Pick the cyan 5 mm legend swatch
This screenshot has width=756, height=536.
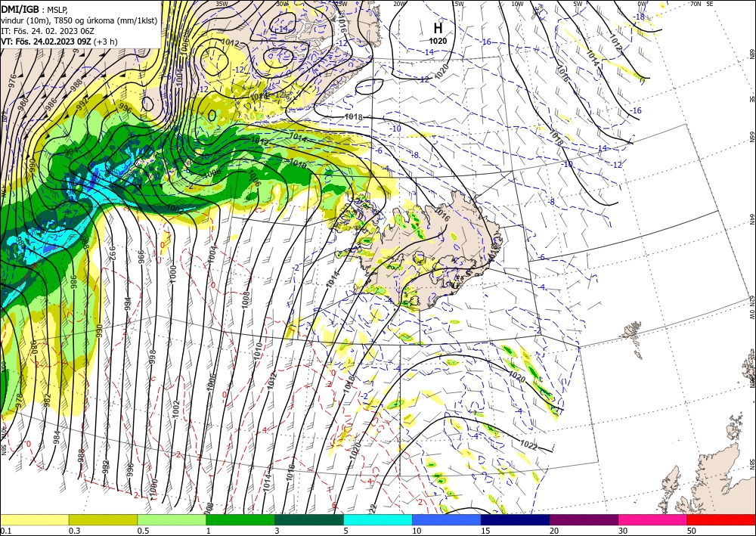point(378,519)
